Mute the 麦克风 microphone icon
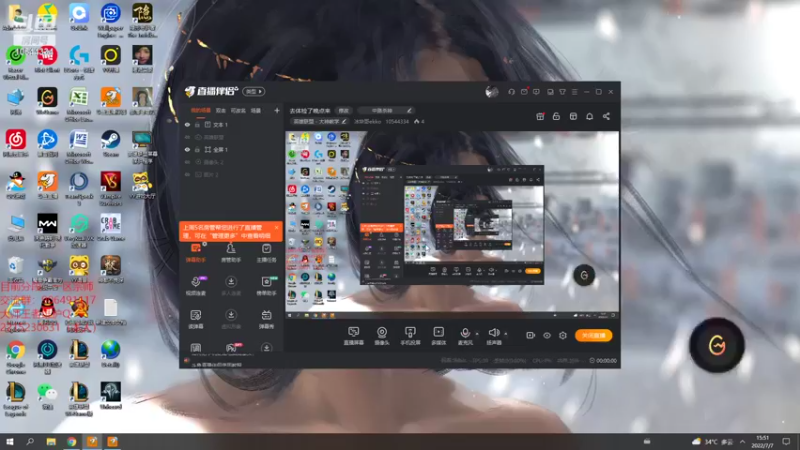Viewport: 800px width, 450px height. pyautogui.click(x=465, y=333)
